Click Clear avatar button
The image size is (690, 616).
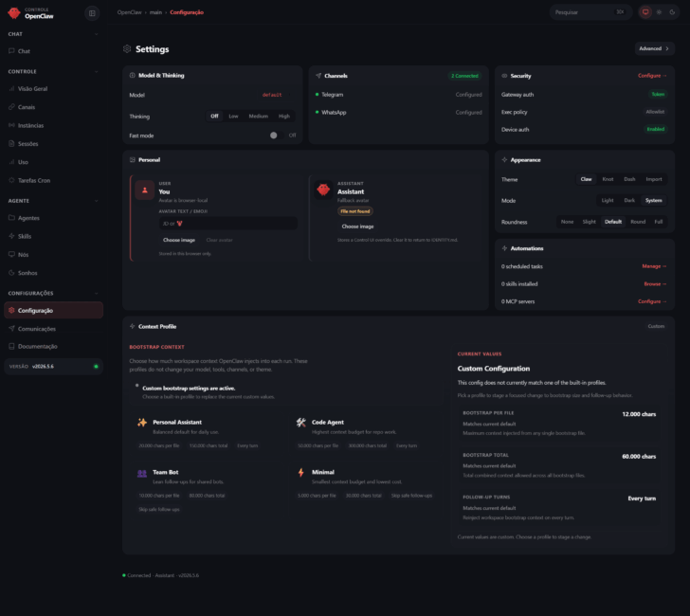tap(219, 240)
